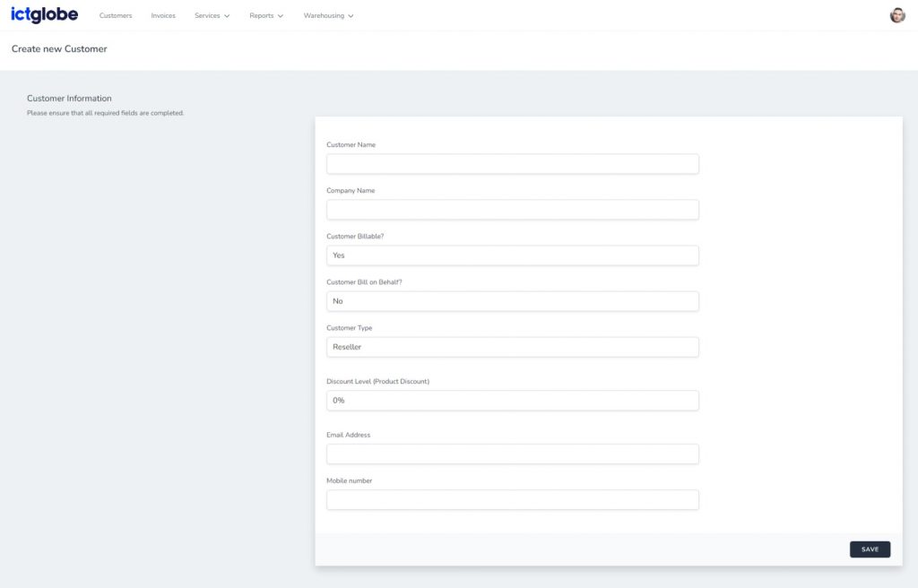Click the Mobile number input field
Viewport: 918px width, 588px height.
point(512,500)
